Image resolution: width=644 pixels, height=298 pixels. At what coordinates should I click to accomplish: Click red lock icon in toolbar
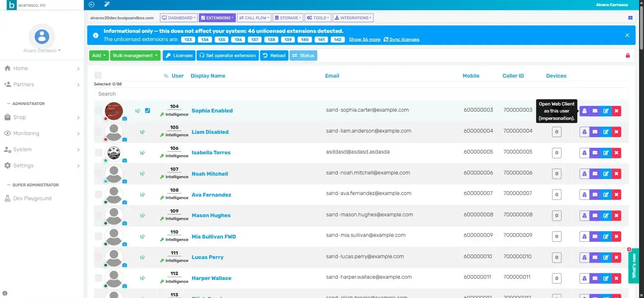tap(628, 55)
